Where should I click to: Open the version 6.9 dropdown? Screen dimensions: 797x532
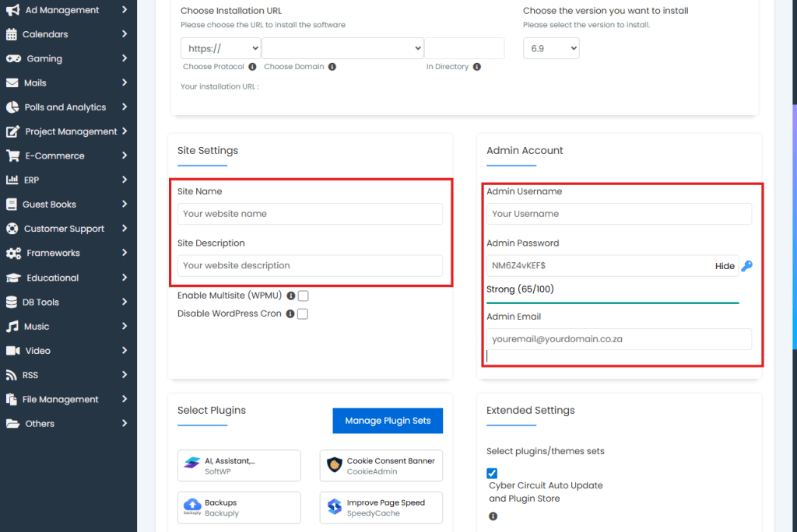click(x=551, y=48)
